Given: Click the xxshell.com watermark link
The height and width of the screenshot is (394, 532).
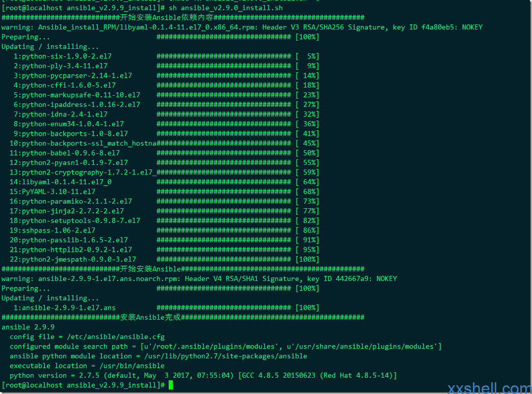Looking at the screenshot, I should point(489,388).
